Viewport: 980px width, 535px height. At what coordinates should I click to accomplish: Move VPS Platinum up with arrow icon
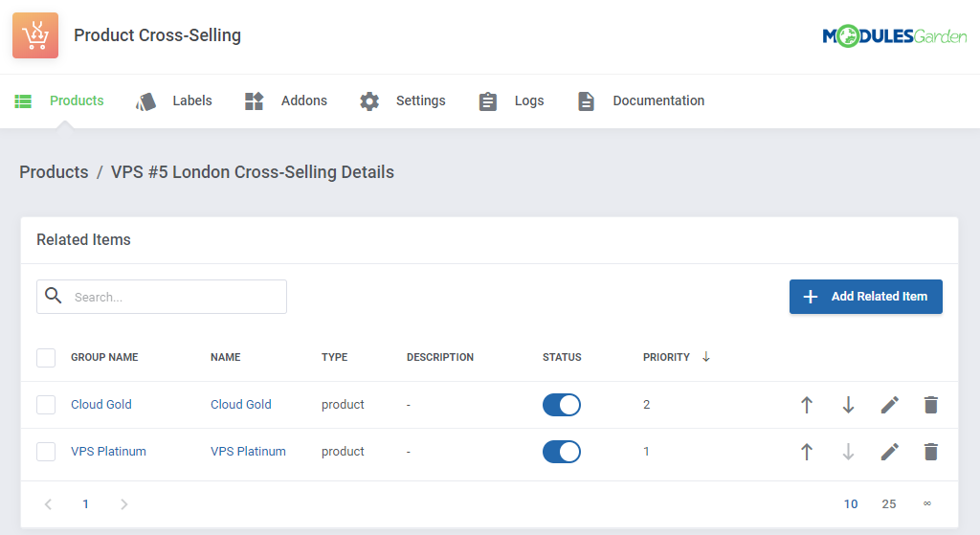pos(807,452)
